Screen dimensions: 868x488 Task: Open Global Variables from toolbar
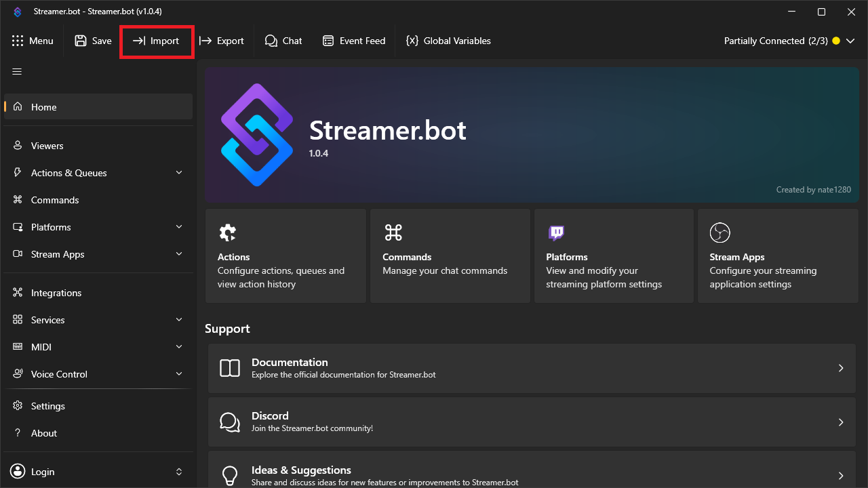(x=448, y=41)
